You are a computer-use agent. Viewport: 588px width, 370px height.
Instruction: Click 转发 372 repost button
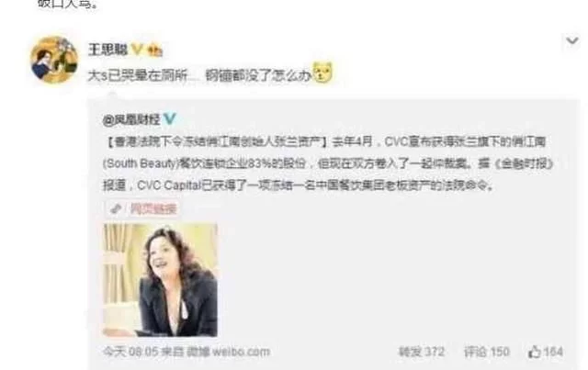pos(421,352)
